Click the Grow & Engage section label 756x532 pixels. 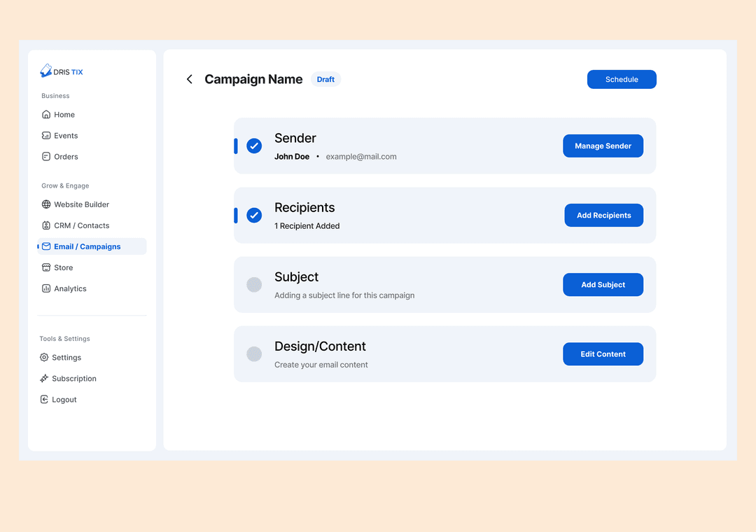[65, 185]
